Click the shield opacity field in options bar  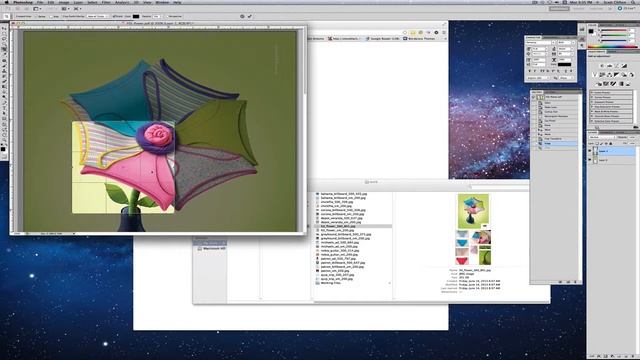[156, 16]
